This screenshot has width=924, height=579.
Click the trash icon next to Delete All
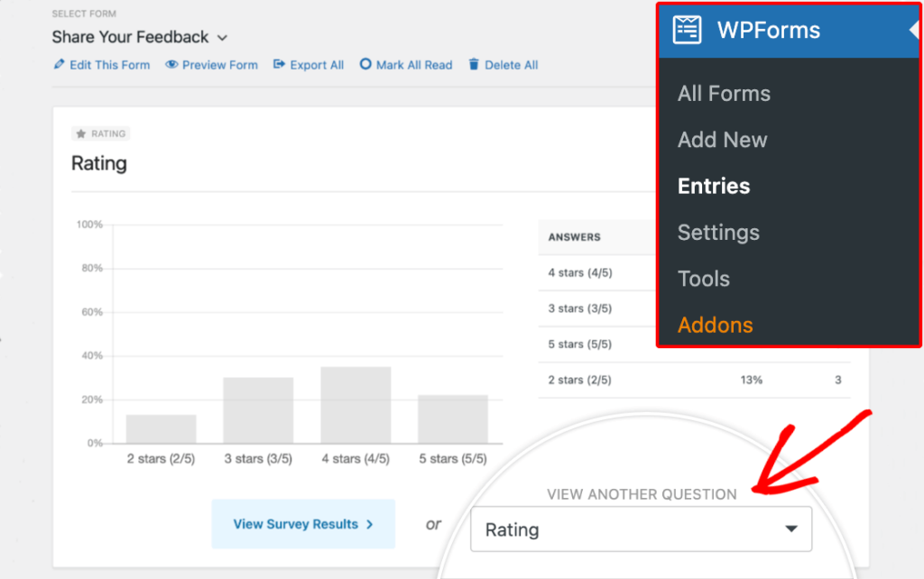(472, 65)
